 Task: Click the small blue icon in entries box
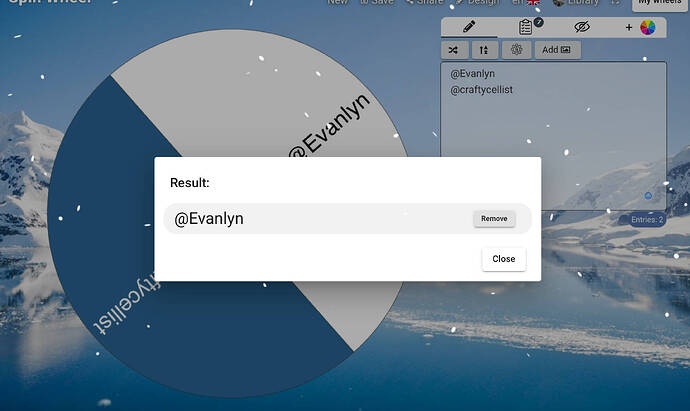point(648,195)
